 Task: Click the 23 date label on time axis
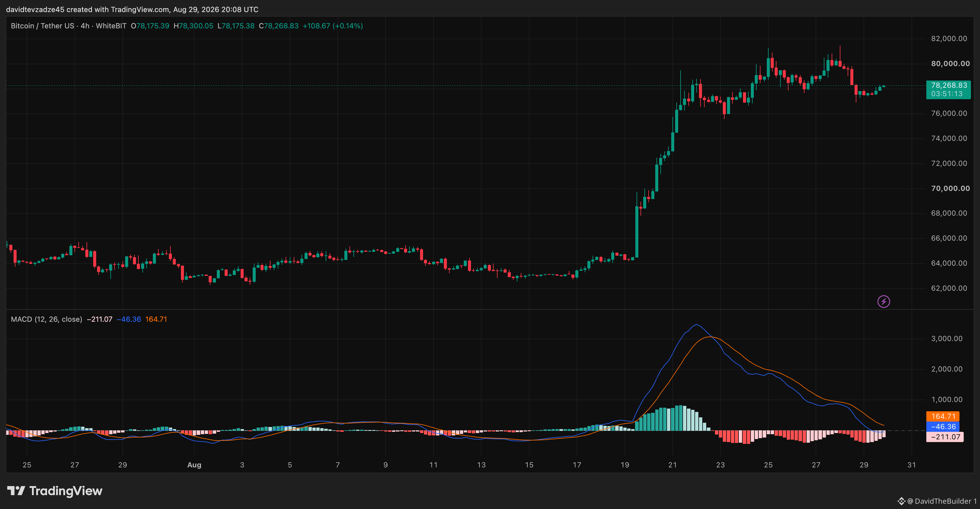pos(721,465)
